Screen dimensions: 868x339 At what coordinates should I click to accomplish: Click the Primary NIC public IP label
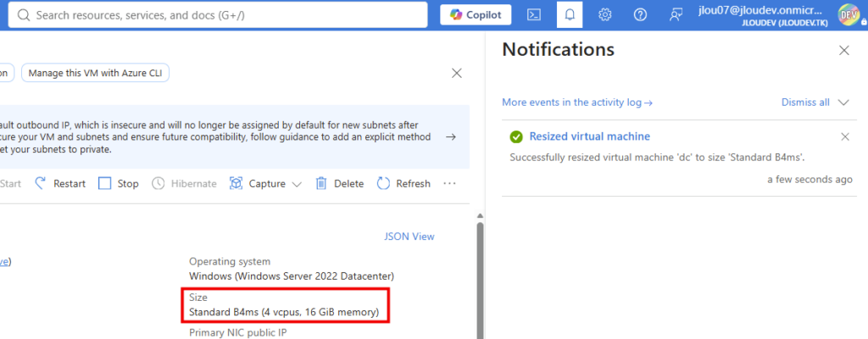pos(238,333)
